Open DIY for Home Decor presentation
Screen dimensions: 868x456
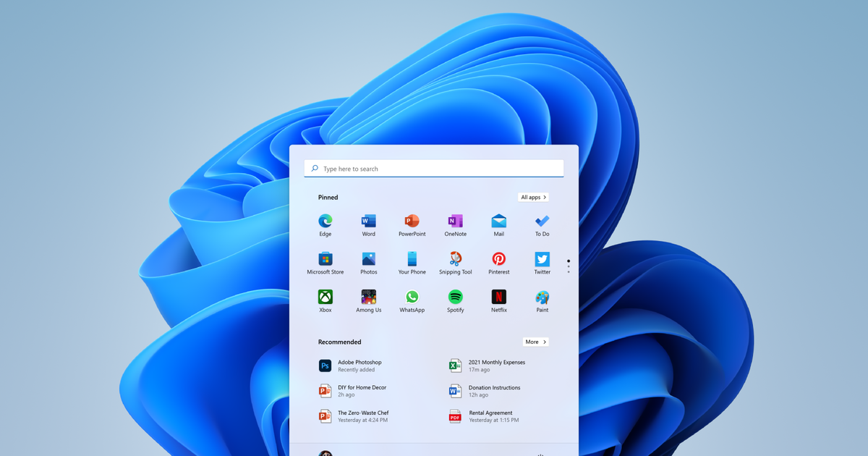tap(362, 391)
